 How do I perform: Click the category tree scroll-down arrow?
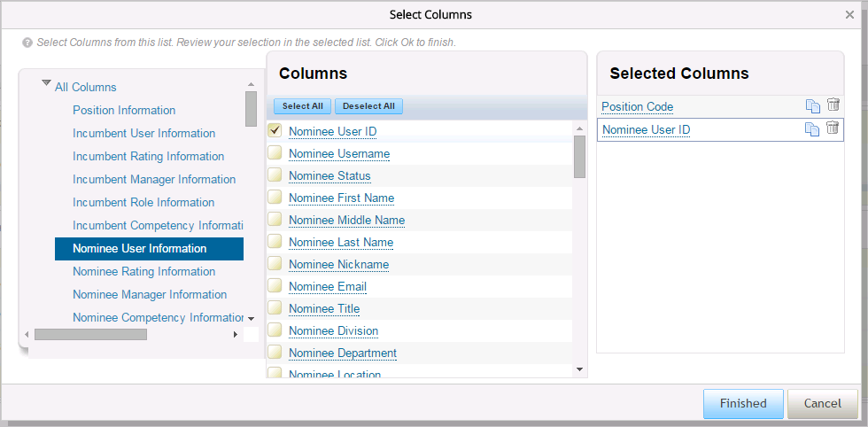(x=251, y=319)
